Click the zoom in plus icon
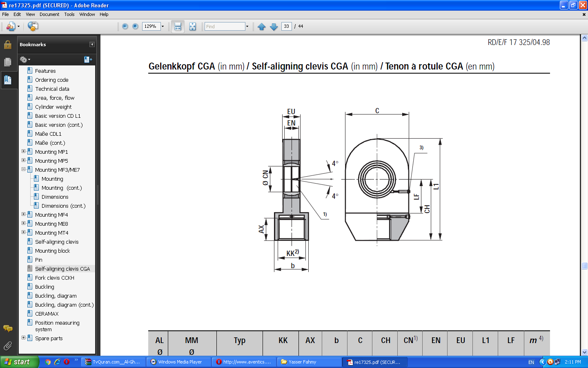This screenshot has width=588, height=368. tap(135, 27)
